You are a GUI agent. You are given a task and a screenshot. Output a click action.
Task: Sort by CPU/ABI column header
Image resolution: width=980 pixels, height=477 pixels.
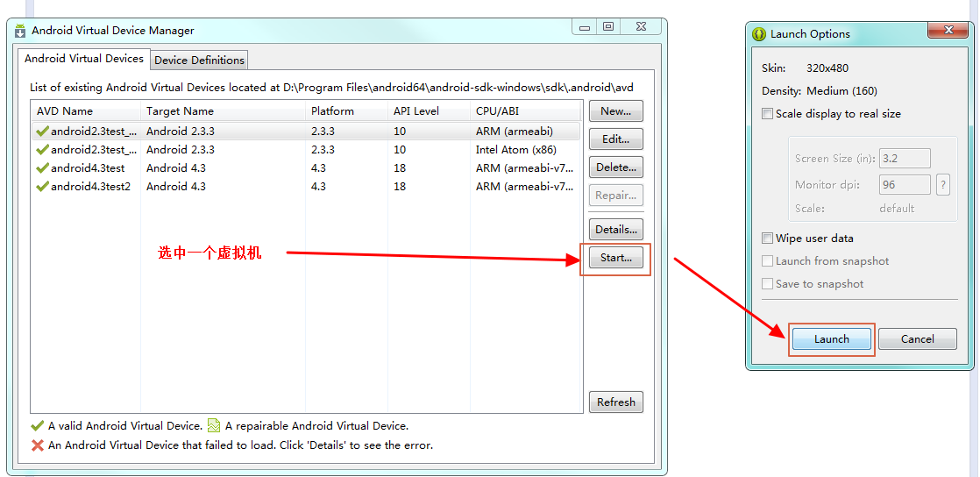pos(526,111)
